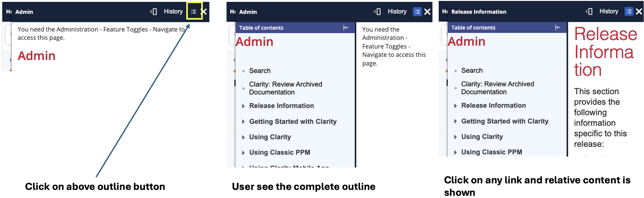This screenshot has width=644, height=198.
Task: Open Clarity: Review Archived Documentation in rightmost outline
Action: click(x=497, y=88)
